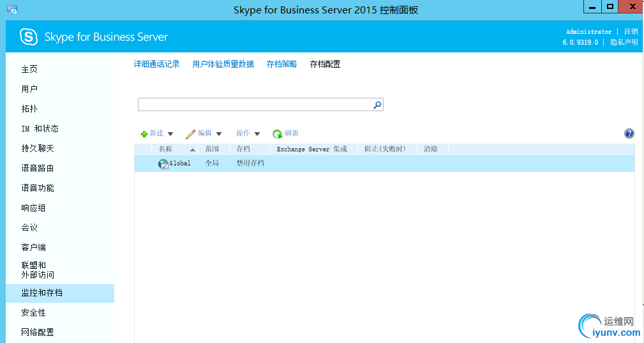Open 语音功能 navigation item
The image size is (644, 343).
click(x=38, y=188)
